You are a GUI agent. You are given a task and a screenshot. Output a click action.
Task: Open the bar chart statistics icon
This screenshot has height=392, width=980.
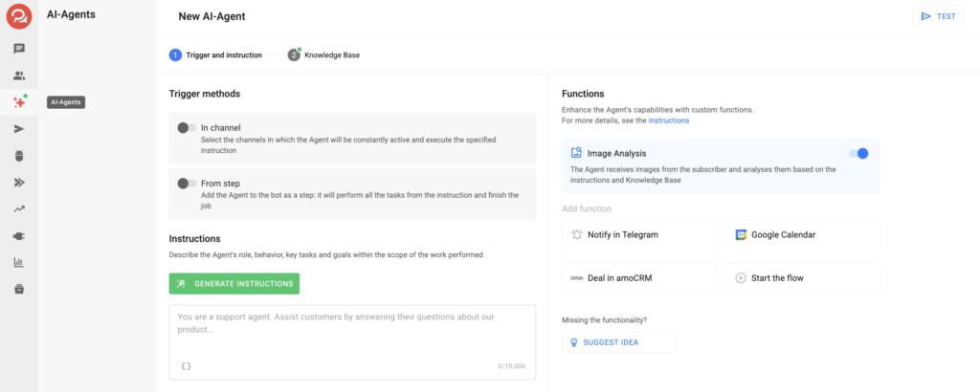pyautogui.click(x=19, y=262)
